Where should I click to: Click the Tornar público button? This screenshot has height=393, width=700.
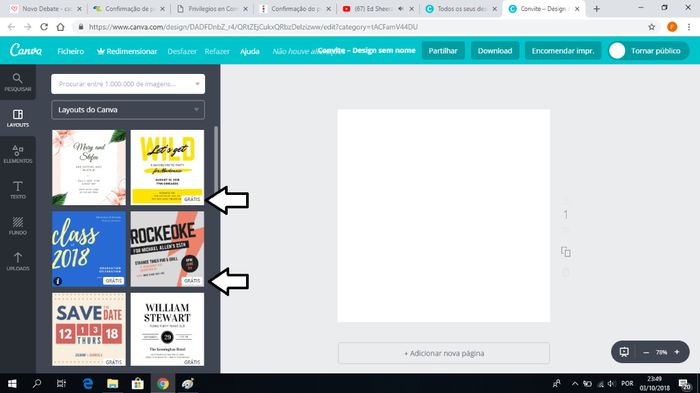(648, 50)
